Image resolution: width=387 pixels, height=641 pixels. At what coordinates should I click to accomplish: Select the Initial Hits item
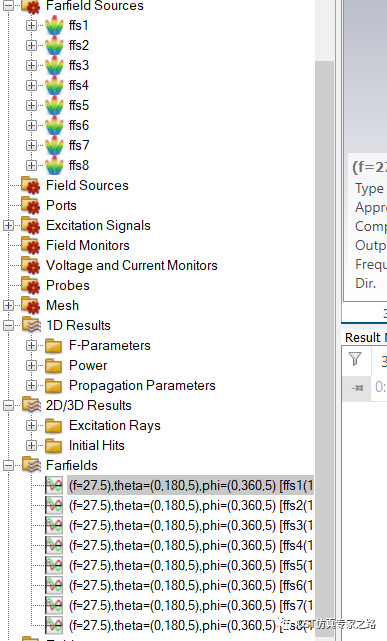(97, 446)
